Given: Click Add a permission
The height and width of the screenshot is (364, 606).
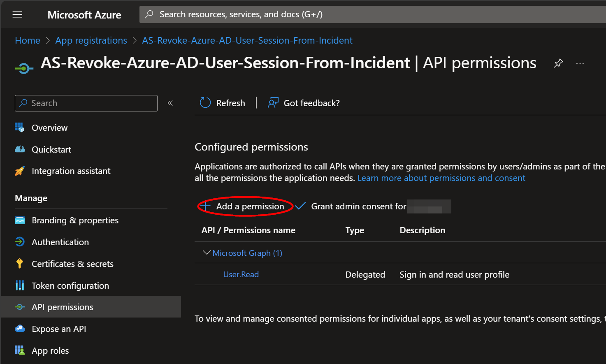Looking at the screenshot, I should [246, 206].
